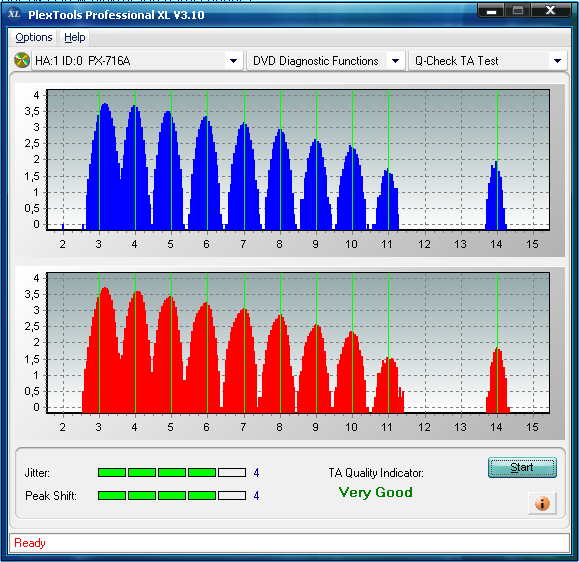Close the PlexTools window
579x562 pixels.
550,11
